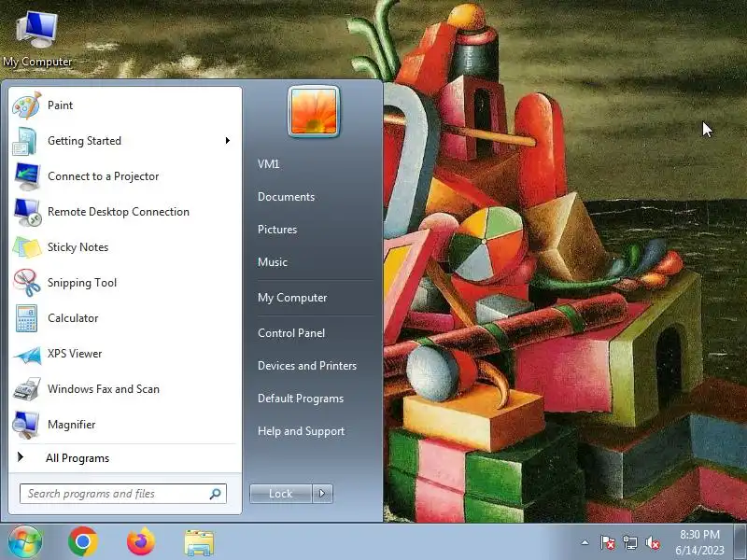Image resolution: width=747 pixels, height=560 pixels.
Task: Click the Calculator text label
Action: tap(73, 318)
